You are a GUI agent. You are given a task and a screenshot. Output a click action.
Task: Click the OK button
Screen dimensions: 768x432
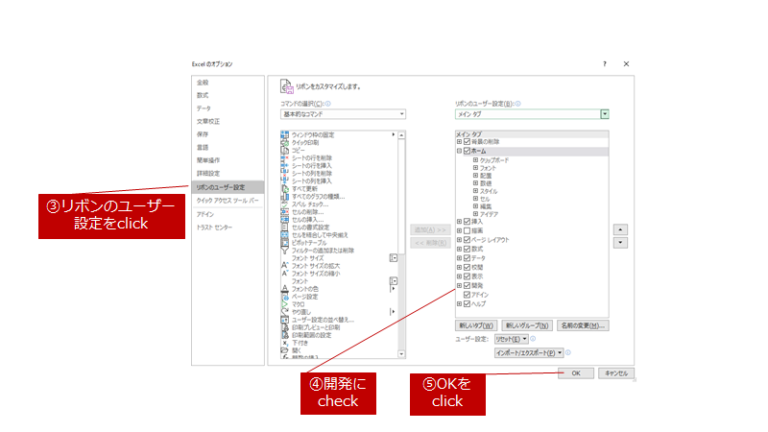tap(575, 373)
